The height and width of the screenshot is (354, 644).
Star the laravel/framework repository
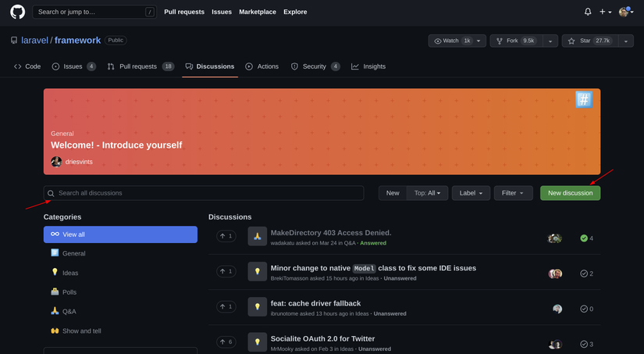(590, 41)
